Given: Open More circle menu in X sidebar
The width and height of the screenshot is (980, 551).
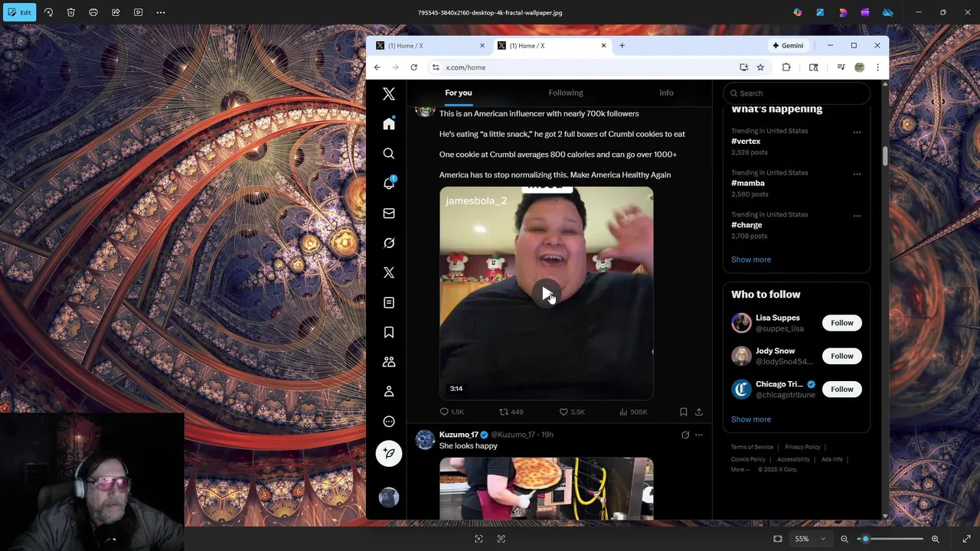Looking at the screenshot, I should tap(389, 422).
